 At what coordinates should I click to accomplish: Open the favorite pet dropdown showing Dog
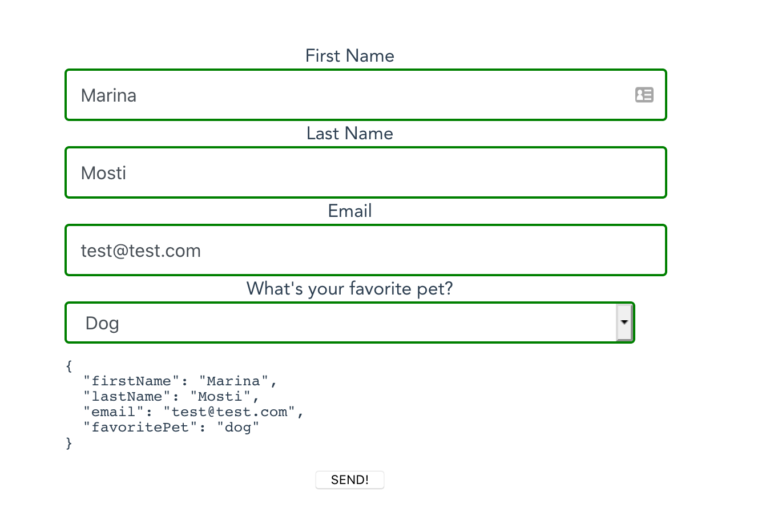pos(342,323)
